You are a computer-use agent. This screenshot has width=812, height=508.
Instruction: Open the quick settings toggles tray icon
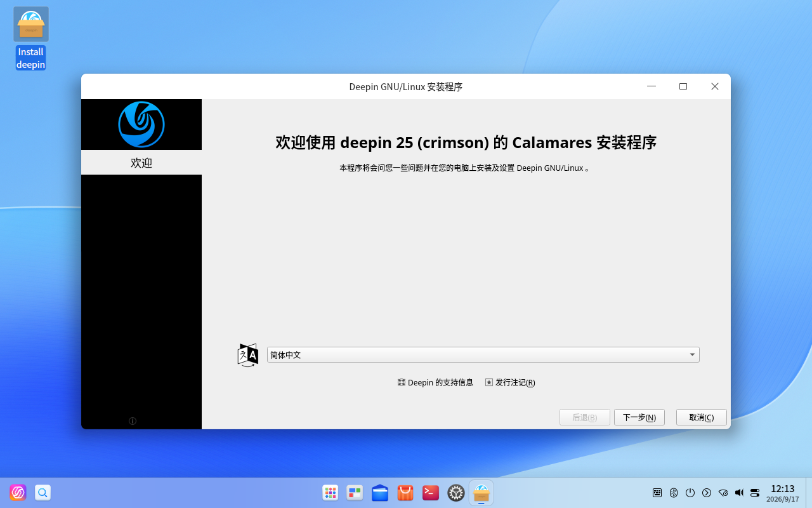(x=755, y=492)
